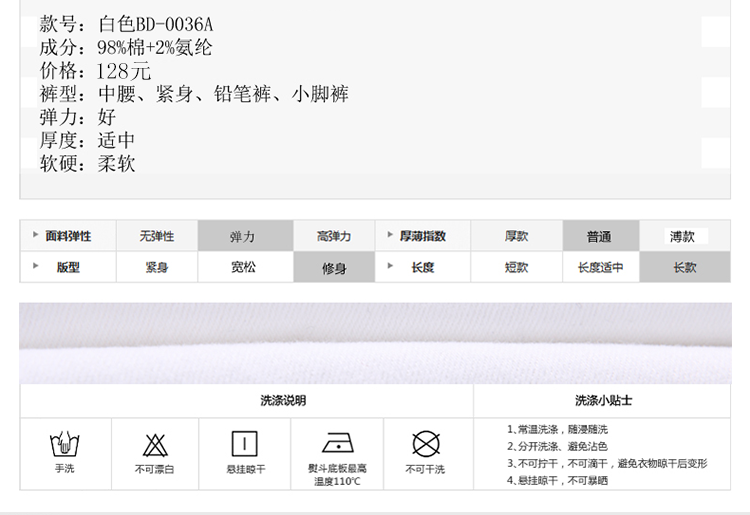Select the 紧身 fit option
The image size is (750, 515).
point(157,267)
